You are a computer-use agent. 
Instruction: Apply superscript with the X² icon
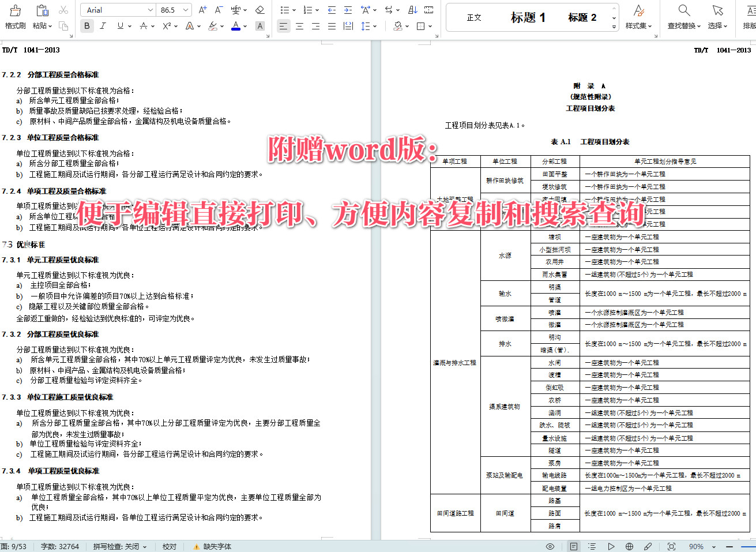[x=166, y=25]
